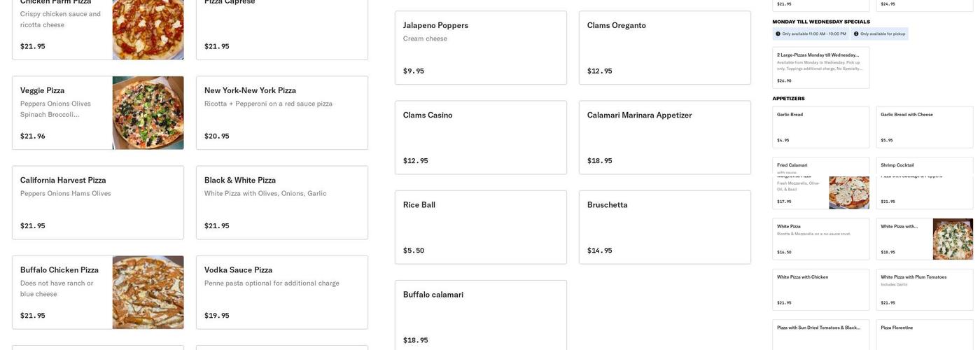The image size is (980, 350).
Task: Open the Veggie Pizza photo
Action: click(x=148, y=113)
